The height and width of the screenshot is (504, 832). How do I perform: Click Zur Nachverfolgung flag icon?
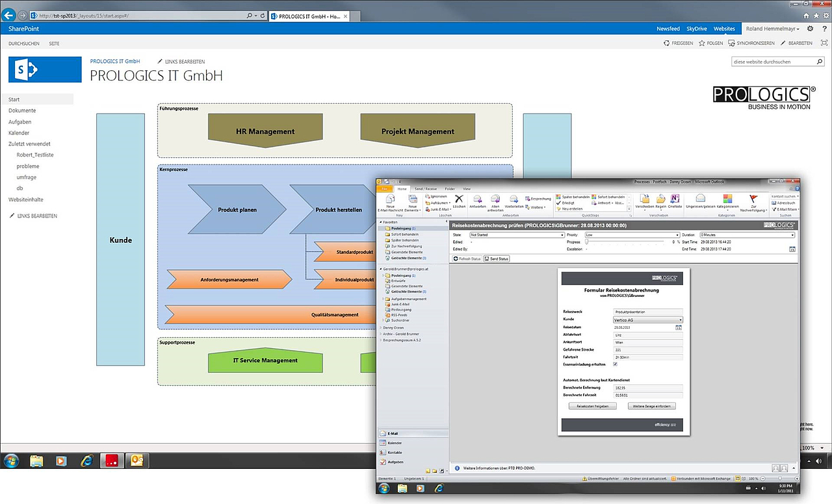(753, 199)
